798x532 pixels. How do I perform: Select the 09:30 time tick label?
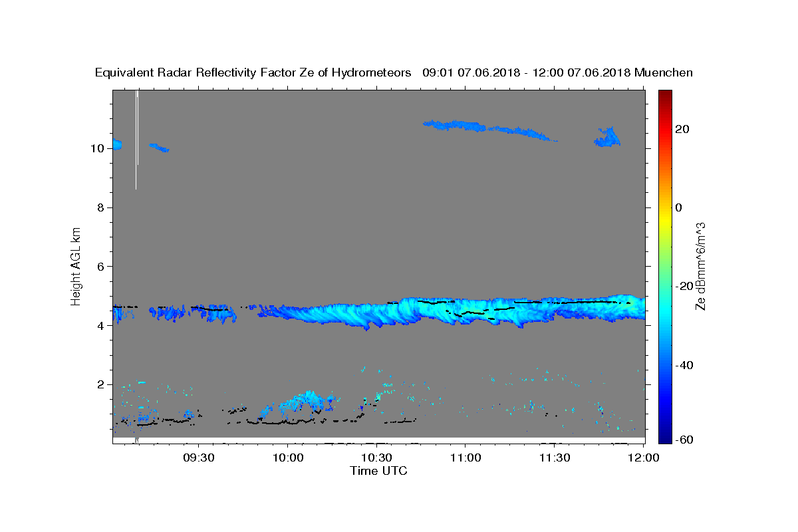[199, 458]
